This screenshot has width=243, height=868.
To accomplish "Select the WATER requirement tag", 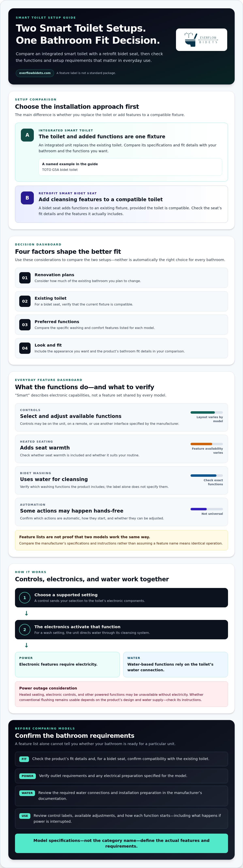I will click(x=27, y=793).
